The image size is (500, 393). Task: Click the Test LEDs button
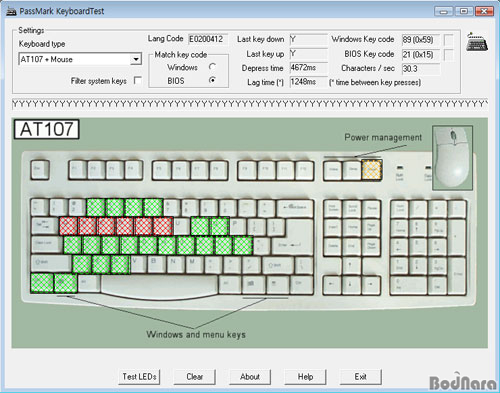[x=139, y=377]
